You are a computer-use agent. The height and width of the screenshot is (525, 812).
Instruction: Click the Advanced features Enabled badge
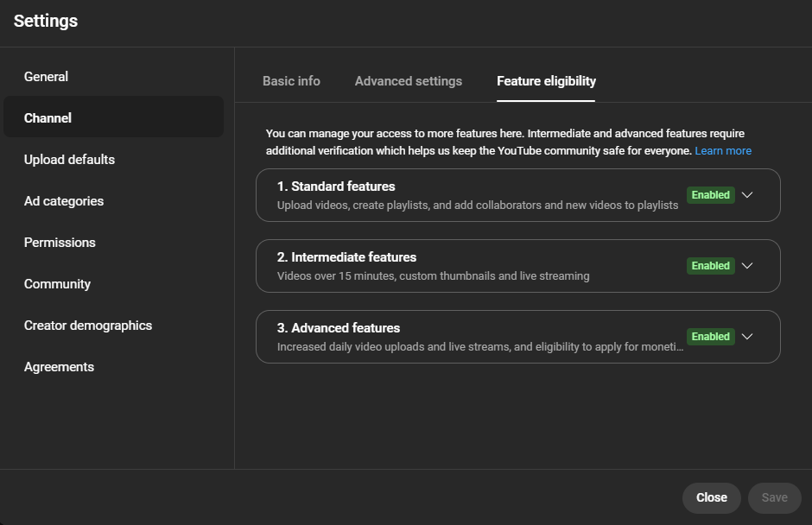[710, 337]
